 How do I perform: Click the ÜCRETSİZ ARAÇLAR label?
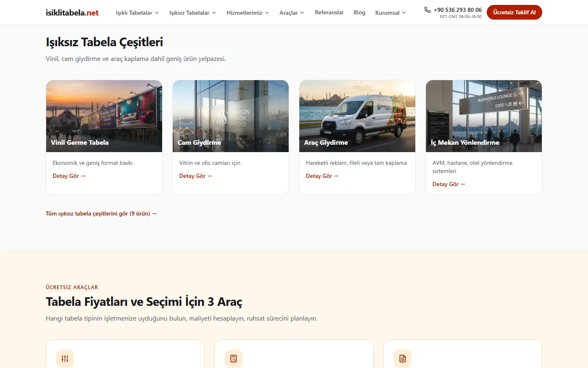click(x=72, y=287)
